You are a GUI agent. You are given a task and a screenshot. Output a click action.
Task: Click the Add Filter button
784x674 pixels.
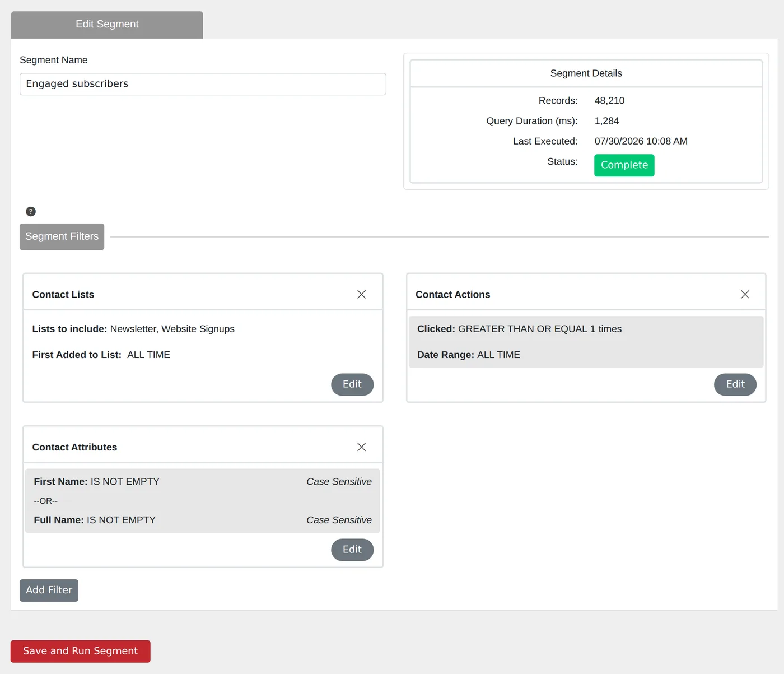(x=49, y=591)
